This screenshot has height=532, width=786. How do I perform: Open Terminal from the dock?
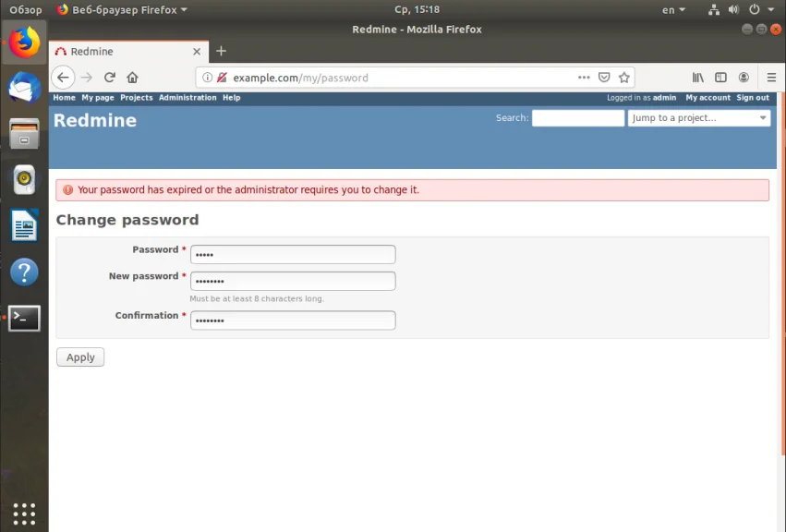pos(24,318)
